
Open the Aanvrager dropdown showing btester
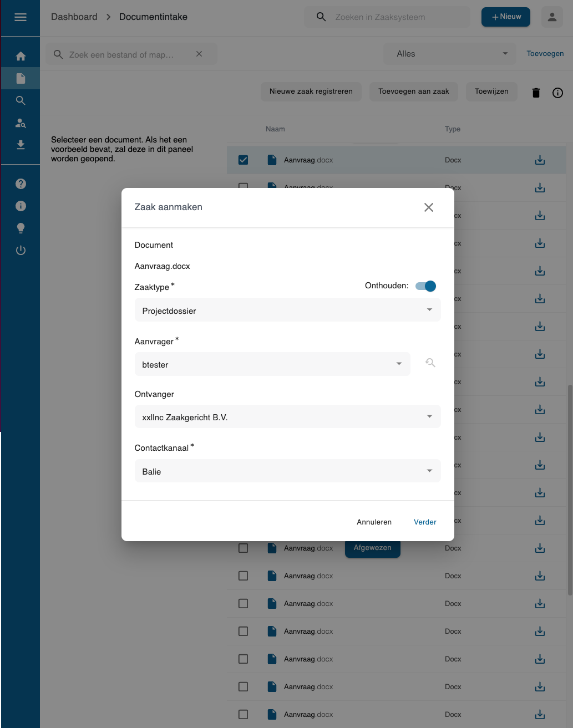point(272,364)
